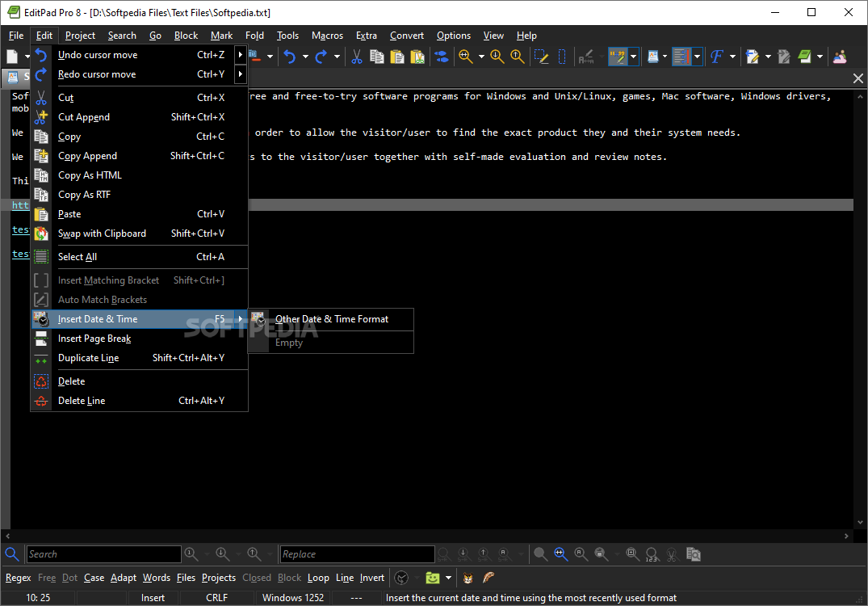Image resolution: width=868 pixels, height=606 pixels.
Task: Open the Convert menu
Action: coord(407,36)
